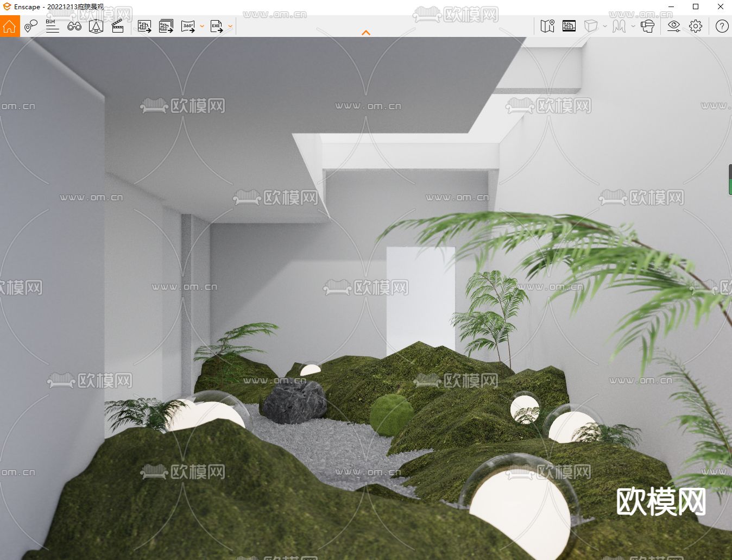Screen dimensions: 732x560
Task: Start a batch rendering export
Action: coord(166,26)
